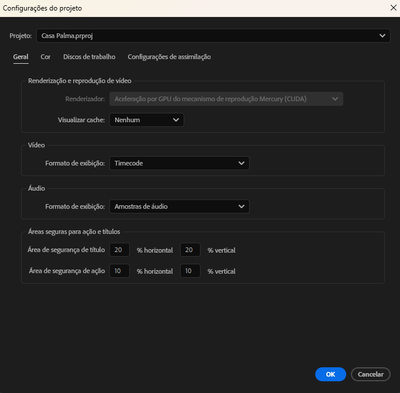Open the audio Amostras de áudio dropdown

[x=179, y=207]
